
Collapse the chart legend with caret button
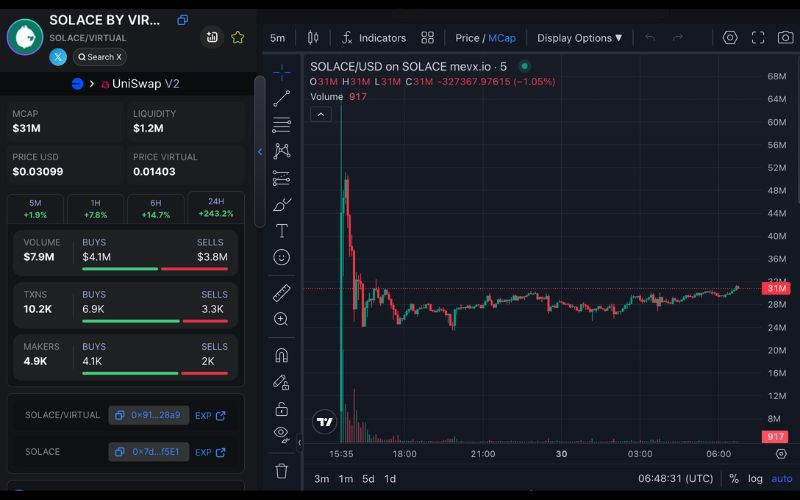pyautogui.click(x=321, y=114)
